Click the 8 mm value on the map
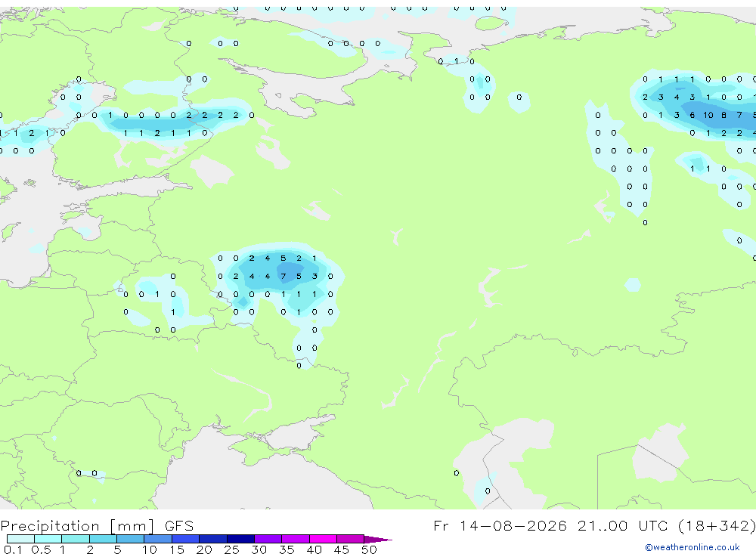 tap(723, 115)
